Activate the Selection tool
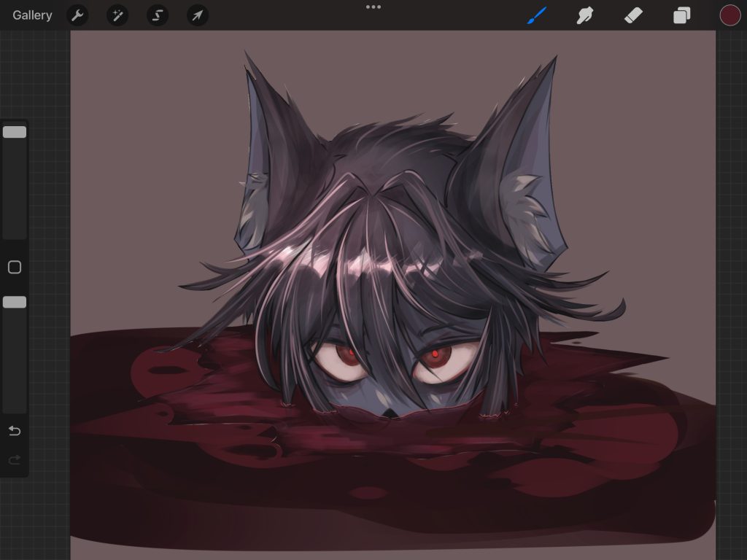The image size is (747, 560). pyautogui.click(x=158, y=15)
